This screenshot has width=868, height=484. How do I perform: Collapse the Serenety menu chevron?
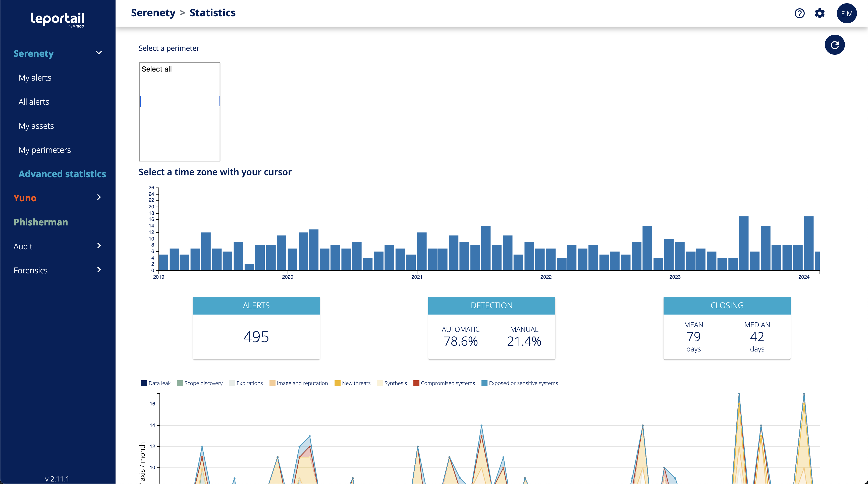tap(99, 53)
